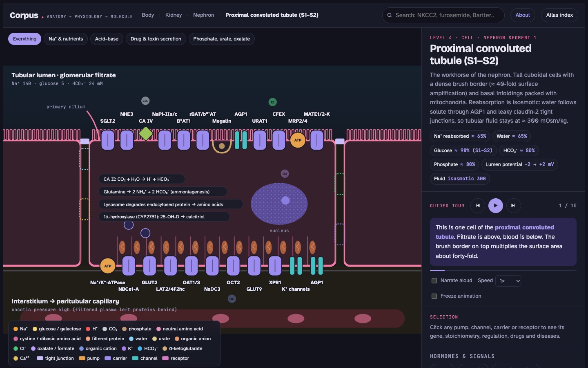Open the Speed dropdown
The image size is (588, 368).
508,281
